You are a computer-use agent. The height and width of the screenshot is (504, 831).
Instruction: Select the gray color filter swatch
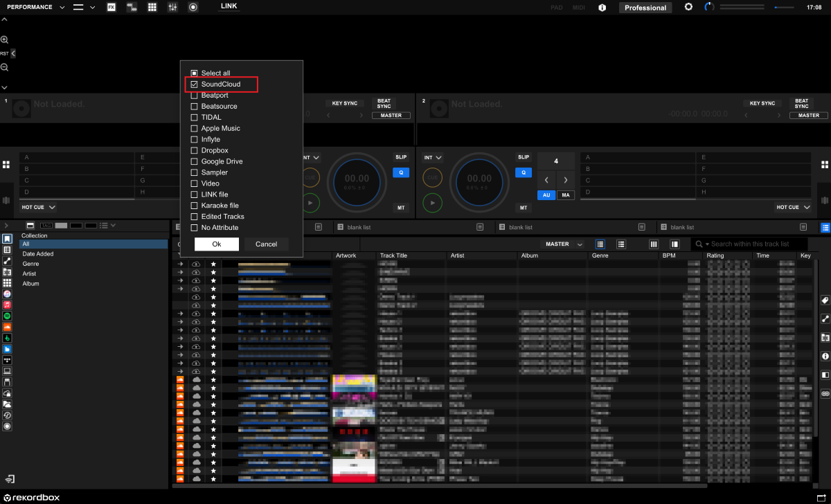click(x=61, y=226)
